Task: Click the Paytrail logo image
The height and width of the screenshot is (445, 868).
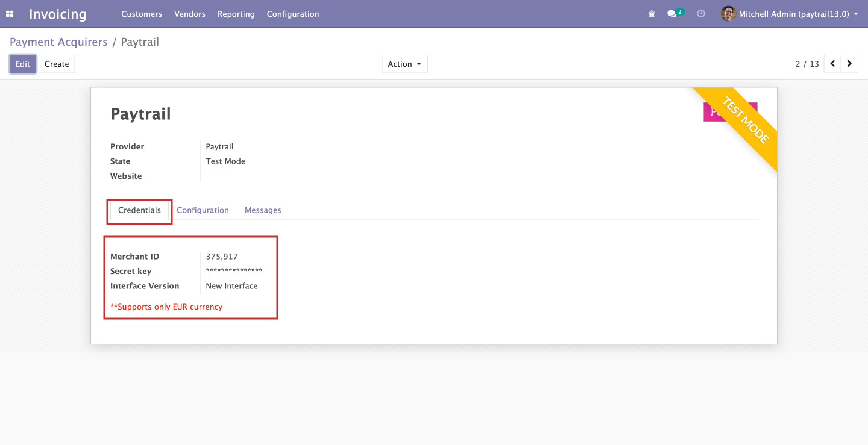Action: (730, 112)
